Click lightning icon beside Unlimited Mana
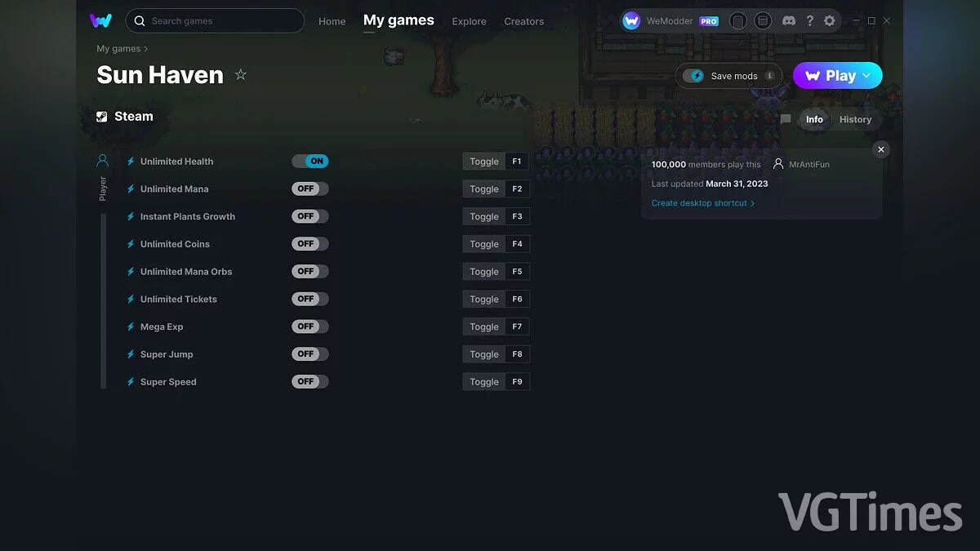The image size is (980, 551). (131, 189)
